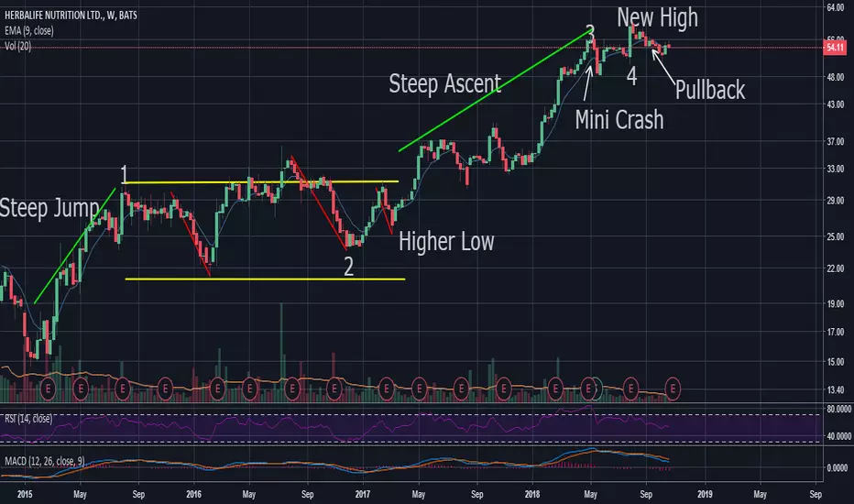The height and width of the screenshot is (504, 854).
Task: Select the 'Mini Crash' text annotation
Action: 619,120
